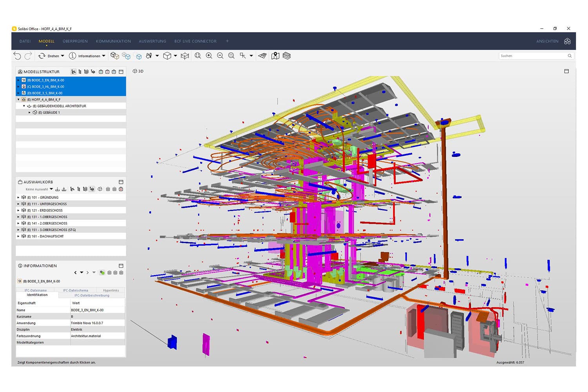Toggle the green highlighted info lock icon
This screenshot has height=392, width=588.
(x=102, y=272)
